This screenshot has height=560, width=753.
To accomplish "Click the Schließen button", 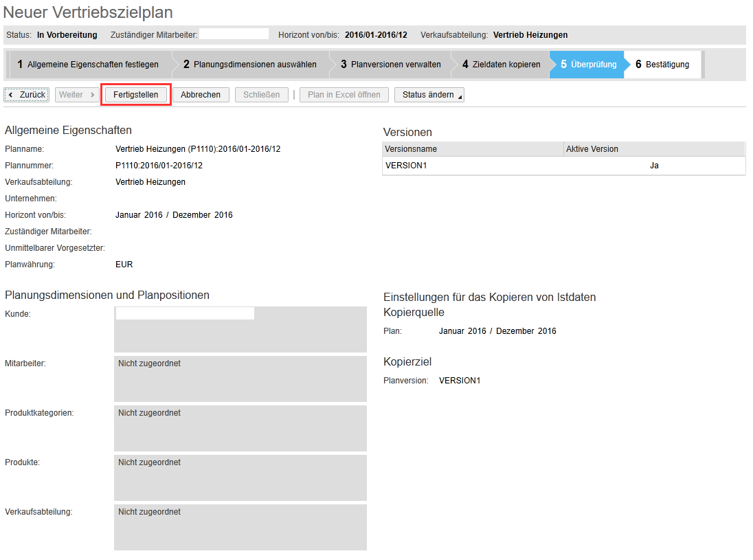I will click(x=261, y=95).
